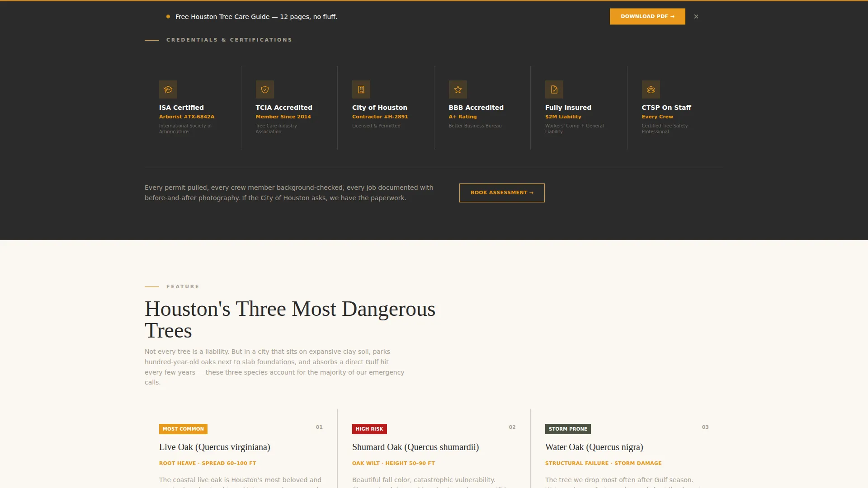The width and height of the screenshot is (868, 488).
Task: Click the Root Heave · Spread 60–100 ft line
Action: point(208,463)
